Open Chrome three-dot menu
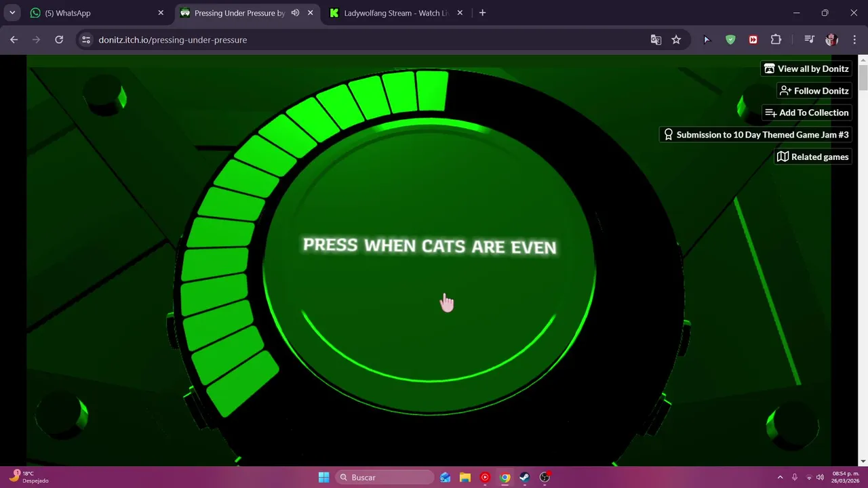This screenshot has width=868, height=488. pyautogui.click(x=854, y=40)
